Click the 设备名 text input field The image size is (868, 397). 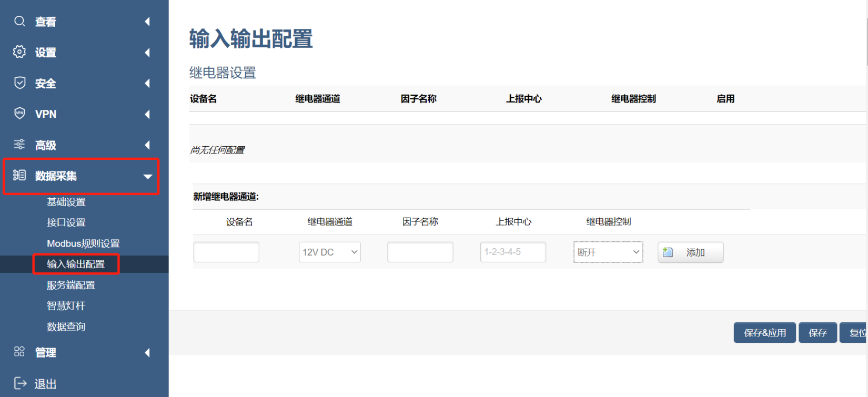pyautogui.click(x=226, y=252)
